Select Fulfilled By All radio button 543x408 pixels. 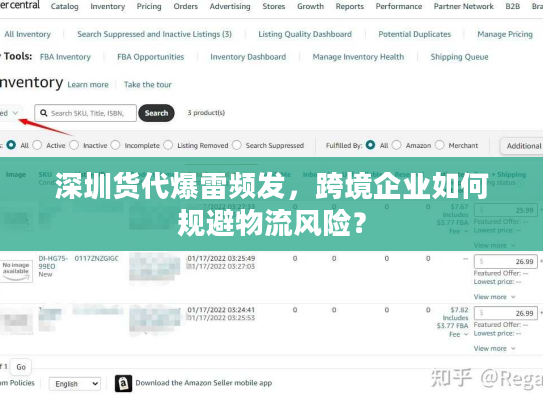pyautogui.click(x=370, y=145)
